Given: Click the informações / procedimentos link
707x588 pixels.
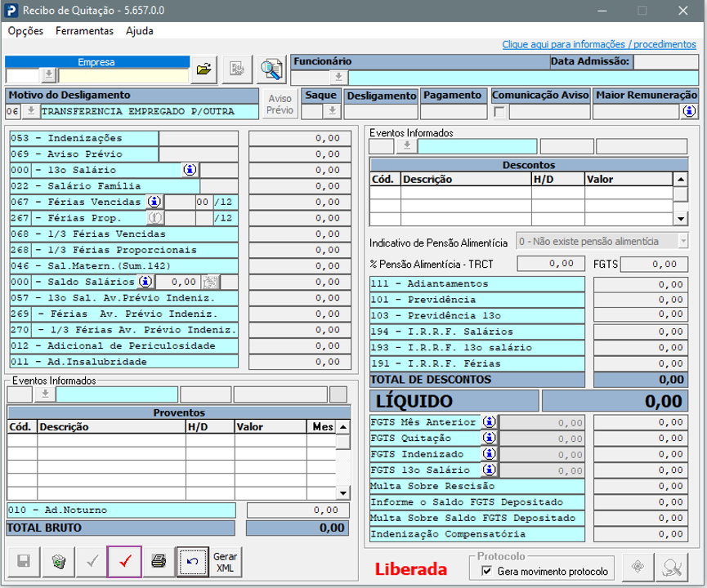Looking at the screenshot, I should 598,44.
